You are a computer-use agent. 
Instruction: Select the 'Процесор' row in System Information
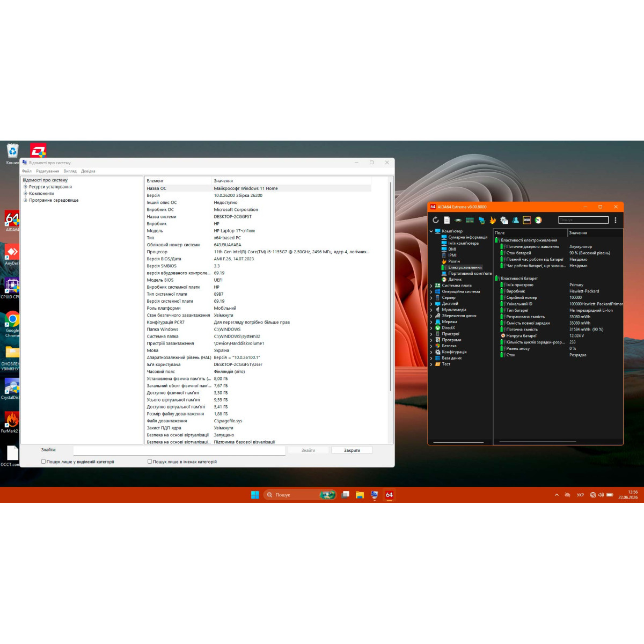pos(258,252)
